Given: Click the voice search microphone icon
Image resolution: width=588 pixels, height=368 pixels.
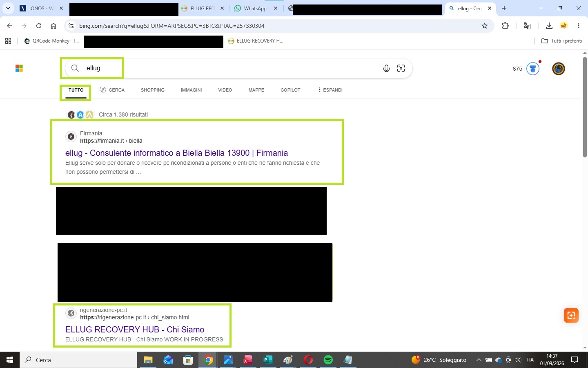Looking at the screenshot, I should point(386,68).
